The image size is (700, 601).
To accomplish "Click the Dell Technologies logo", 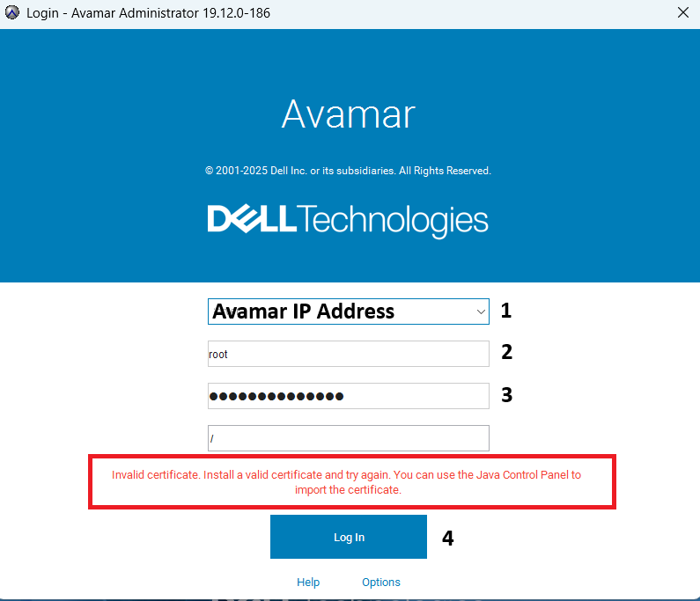I will [x=348, y=220].
